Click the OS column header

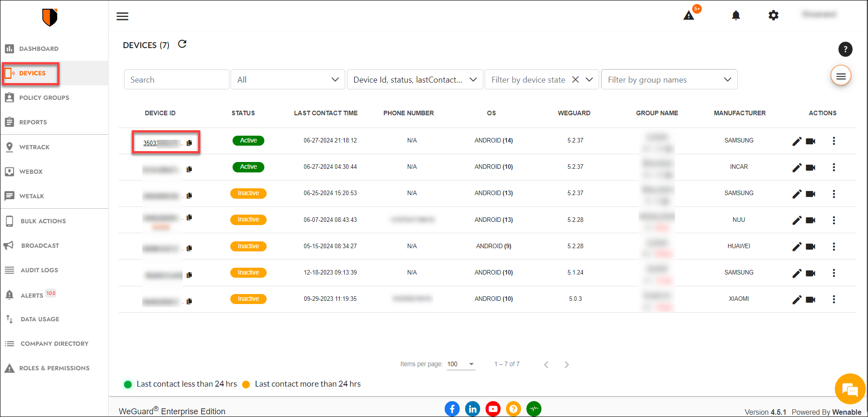(x=491, y=113)
